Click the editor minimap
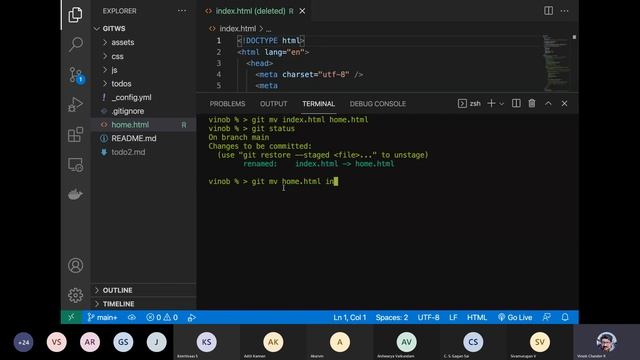This screenshot has height=360, width=640. pos(556,62)
